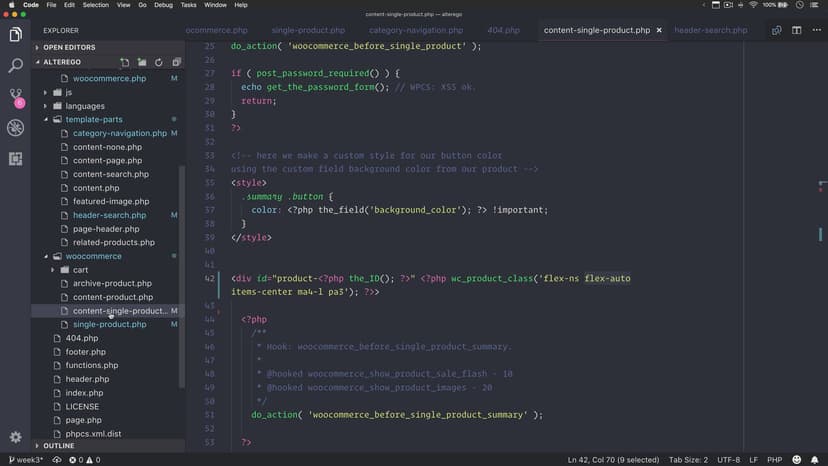Screen dimensions: 828x466
Task: Expand the languages folder
Action: (85, 106)
